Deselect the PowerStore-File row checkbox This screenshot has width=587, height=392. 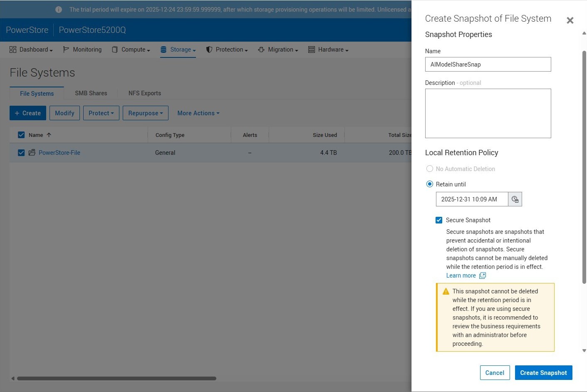[21, 153]
